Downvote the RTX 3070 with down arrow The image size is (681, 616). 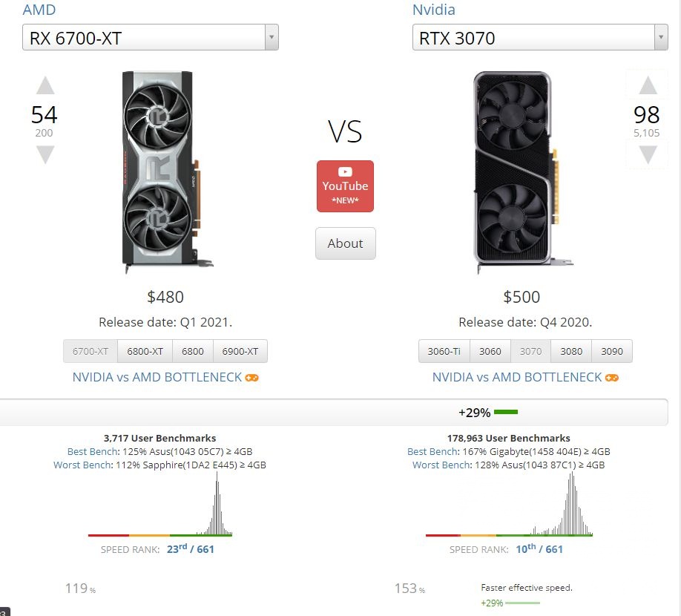tap(648, 154)
